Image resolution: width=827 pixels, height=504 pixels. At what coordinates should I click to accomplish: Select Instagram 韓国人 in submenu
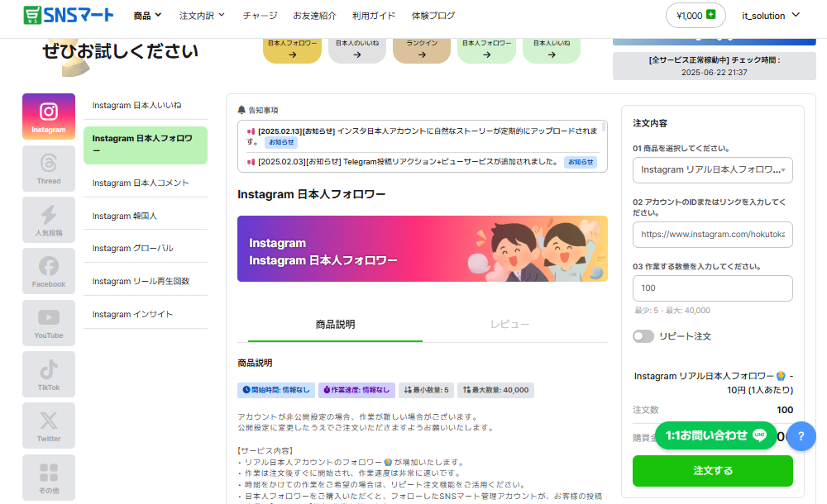(x=146, y=216)
